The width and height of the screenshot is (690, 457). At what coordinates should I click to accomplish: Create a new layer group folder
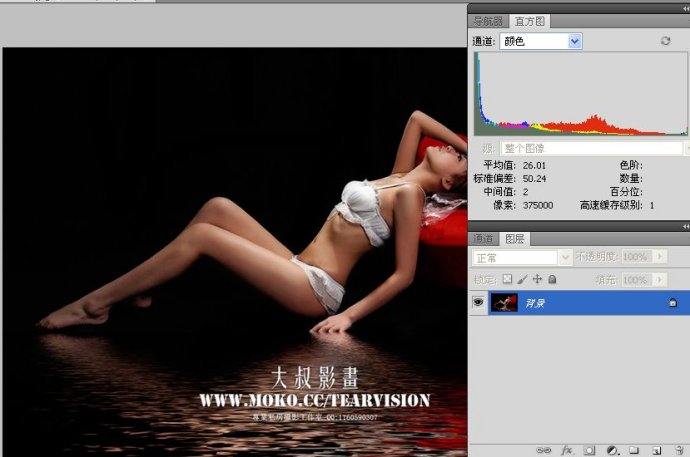[634, 450]
